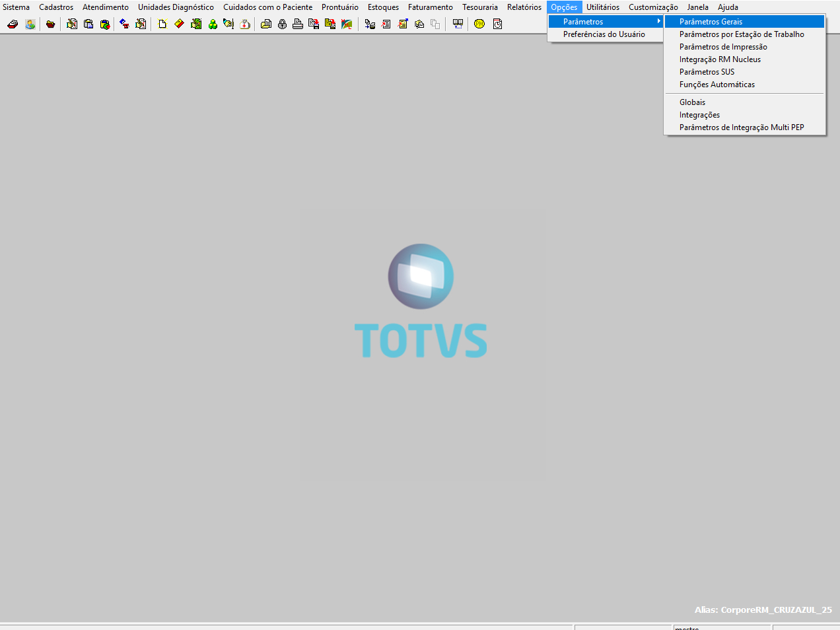Click the new blank document sparkle icon
840x630 pixels.
[162, 24]
